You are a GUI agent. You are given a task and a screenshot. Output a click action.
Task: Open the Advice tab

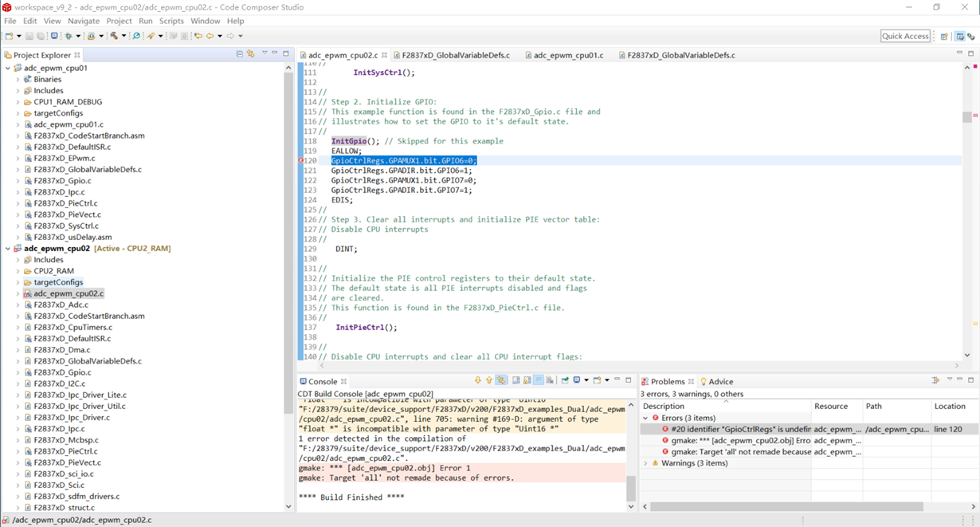(x=720, y=381)
